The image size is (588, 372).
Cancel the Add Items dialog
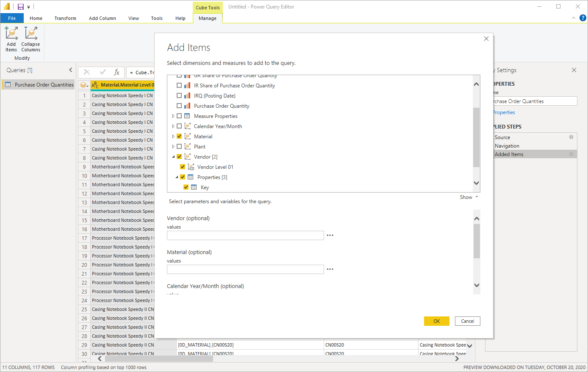467,321
